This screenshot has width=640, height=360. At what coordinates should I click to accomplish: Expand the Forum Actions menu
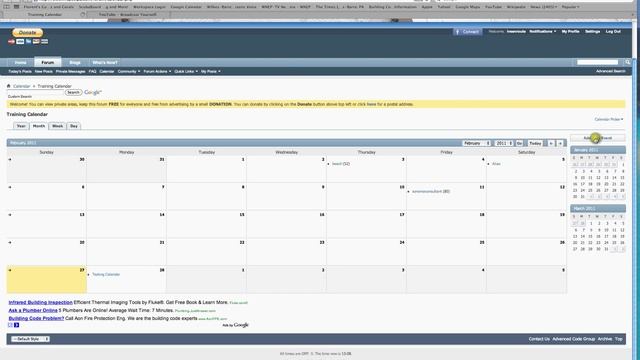pos(157,71)
